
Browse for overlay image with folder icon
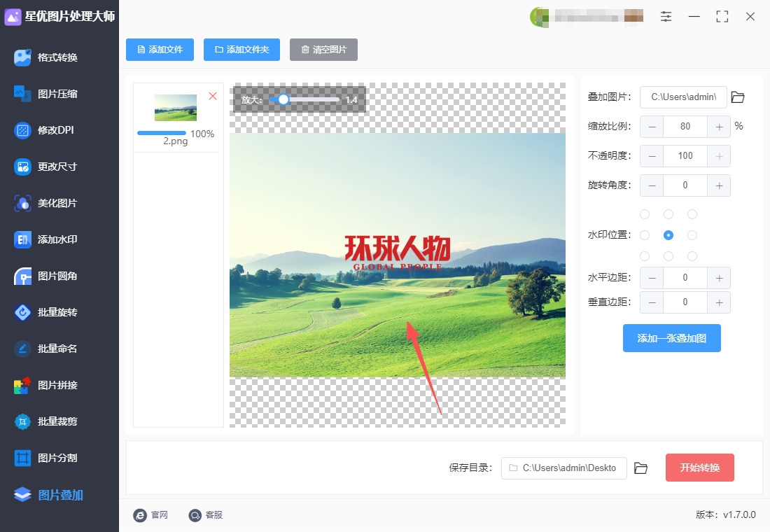pyautogui.click(x=738, y=97)
